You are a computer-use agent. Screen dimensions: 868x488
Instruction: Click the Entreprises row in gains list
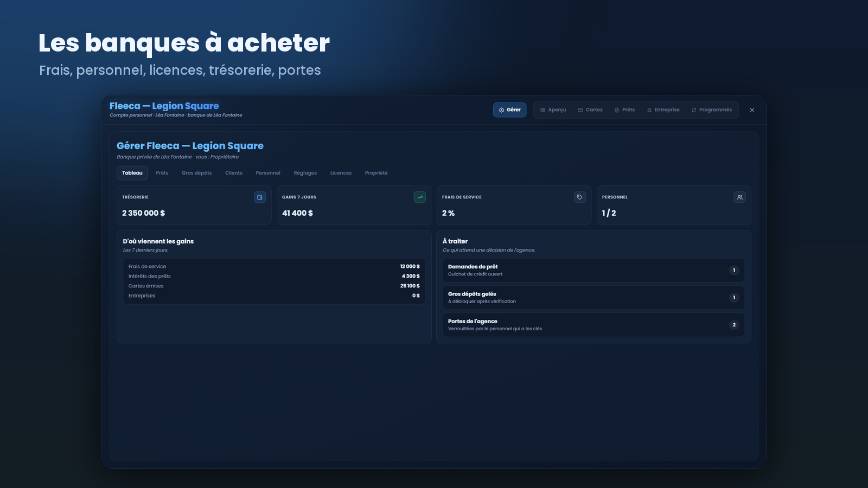coord(274,296)
